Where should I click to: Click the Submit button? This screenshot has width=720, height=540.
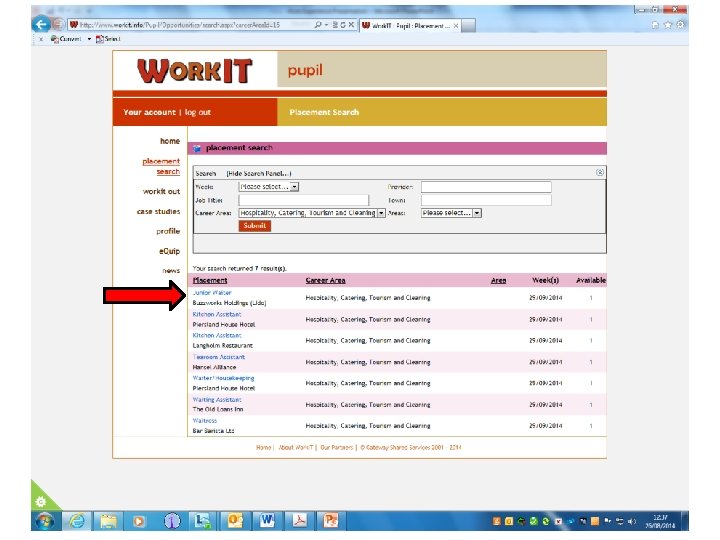tap(254, 225)
